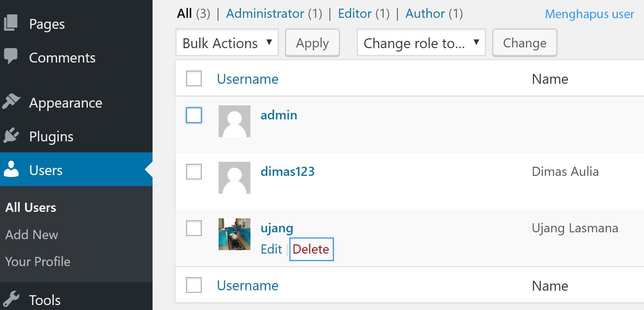Sort by the top Username column header
Viewport: 644px width, 310px height.
[247, 79]
